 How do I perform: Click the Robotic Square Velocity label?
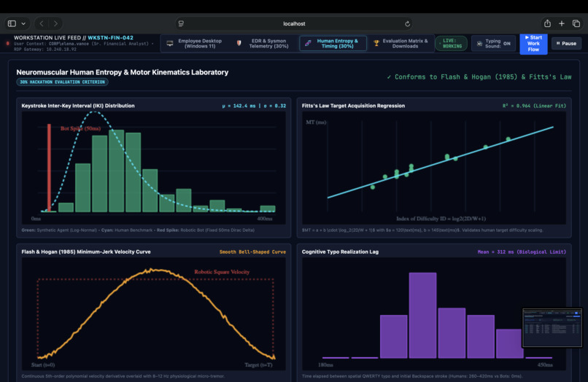[222, 272]
